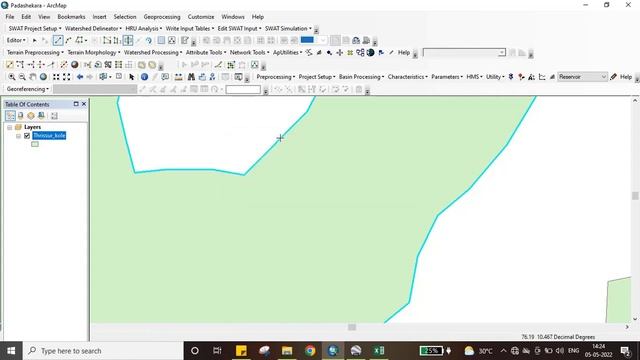The height and width of the screenshot is (360, 640).
Task: Collapse the Thrissur_kole layer legend
Action: point(18,136)
